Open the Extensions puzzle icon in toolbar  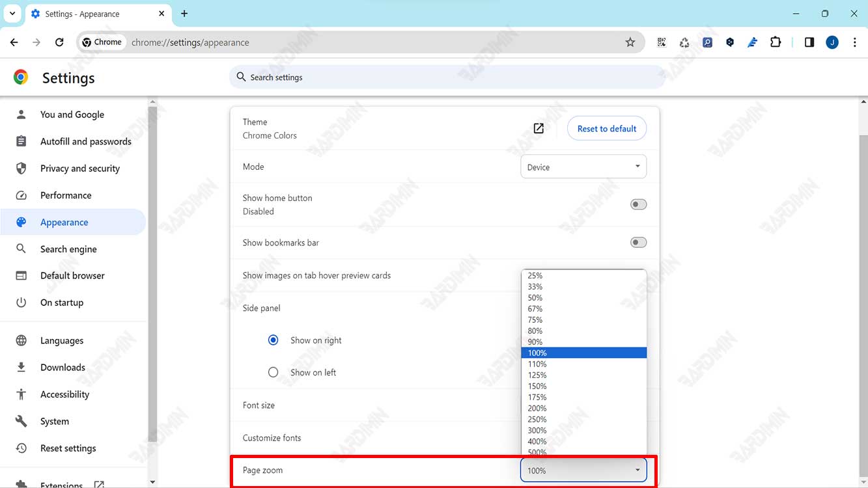point(775,42)
